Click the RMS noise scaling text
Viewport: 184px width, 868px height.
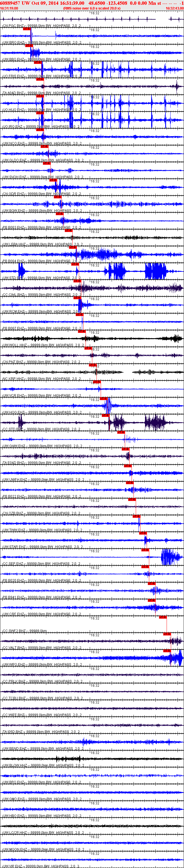click(x=92, y=8)
